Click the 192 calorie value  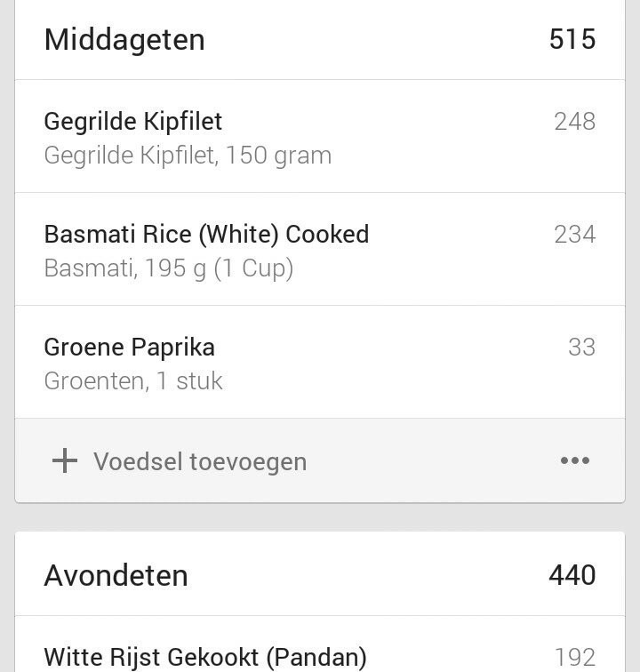pos(574,657)
